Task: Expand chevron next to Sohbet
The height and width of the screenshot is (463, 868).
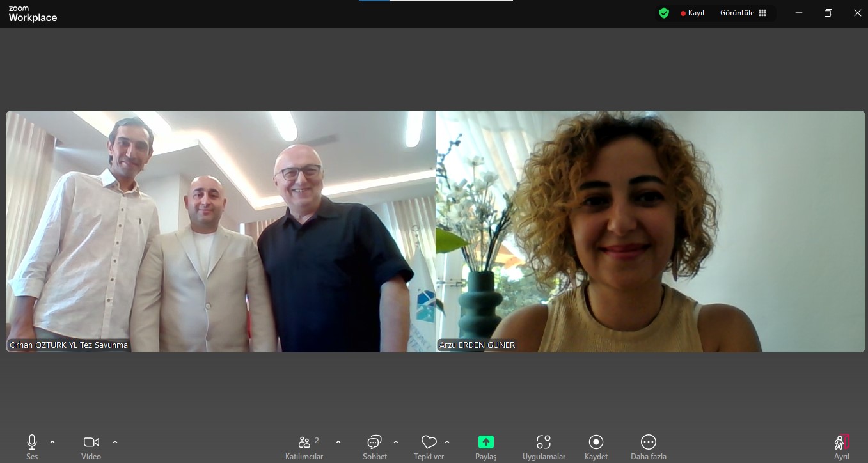Action: tap(396, 442)
